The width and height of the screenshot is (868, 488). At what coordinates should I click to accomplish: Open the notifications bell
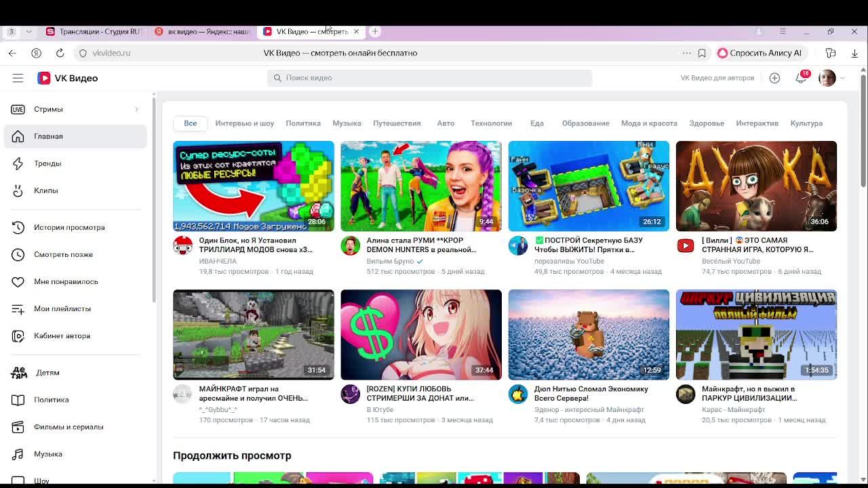[x=801, y=78]
